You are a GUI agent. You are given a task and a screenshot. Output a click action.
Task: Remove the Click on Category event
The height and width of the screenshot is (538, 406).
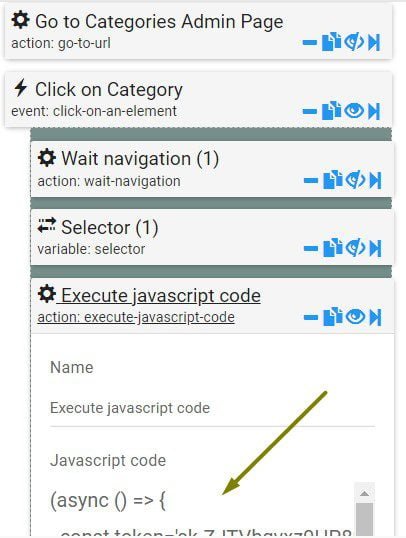(310, 111)
